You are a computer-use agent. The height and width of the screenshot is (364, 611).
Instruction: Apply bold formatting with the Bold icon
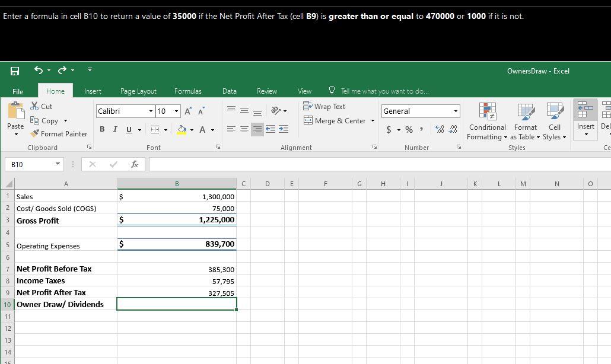tap(101, 129)
